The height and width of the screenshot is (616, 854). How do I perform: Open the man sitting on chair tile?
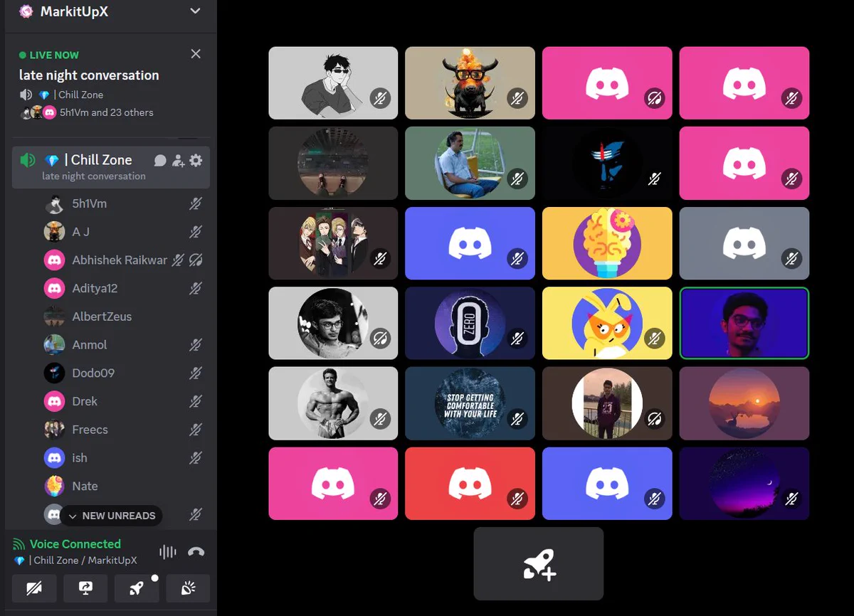(470, 163)
